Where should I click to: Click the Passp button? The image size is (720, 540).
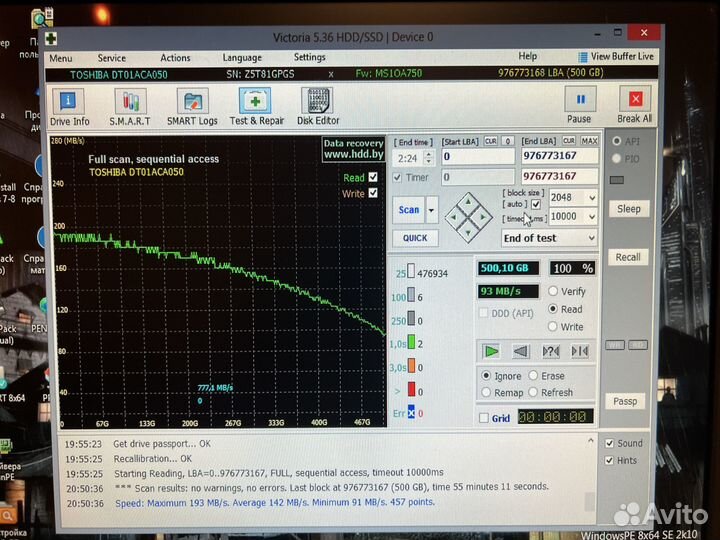[625, 401]
